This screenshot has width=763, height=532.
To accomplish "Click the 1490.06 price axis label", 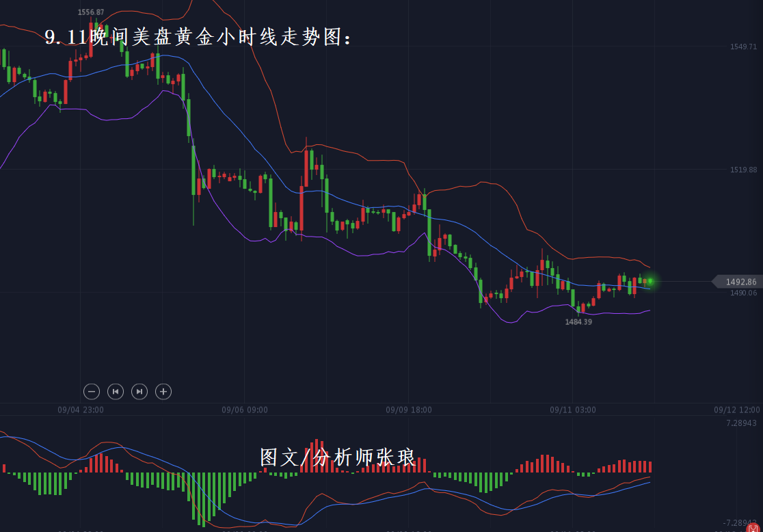I will click(x=743, y=293).
